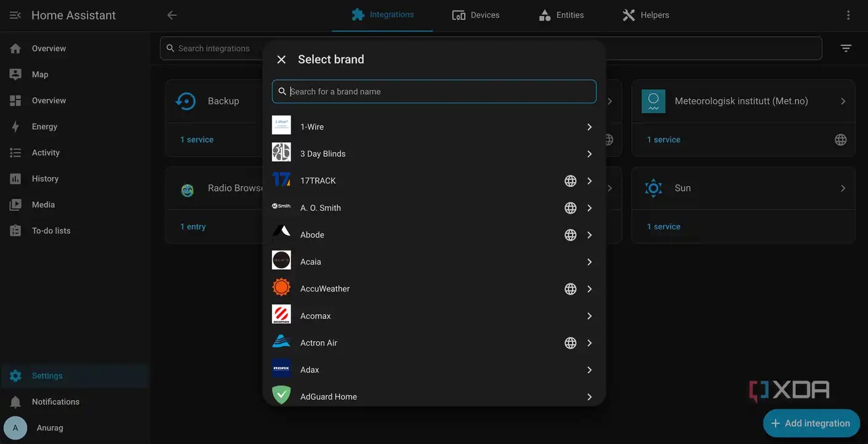Switch to the Entities tab
The image size is (868, 444).
(561, 15)
